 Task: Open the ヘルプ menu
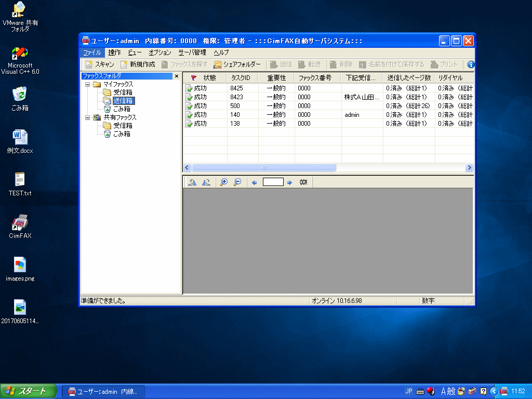221,52
